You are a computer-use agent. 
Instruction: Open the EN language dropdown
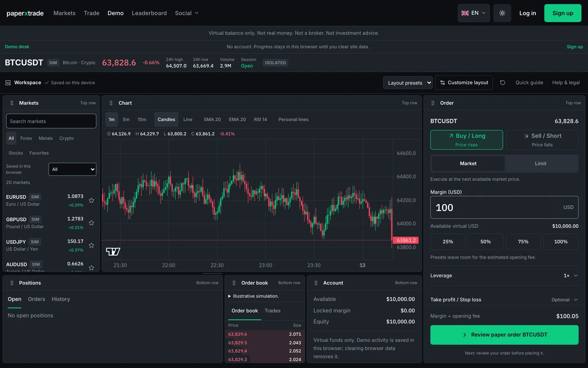474,13
